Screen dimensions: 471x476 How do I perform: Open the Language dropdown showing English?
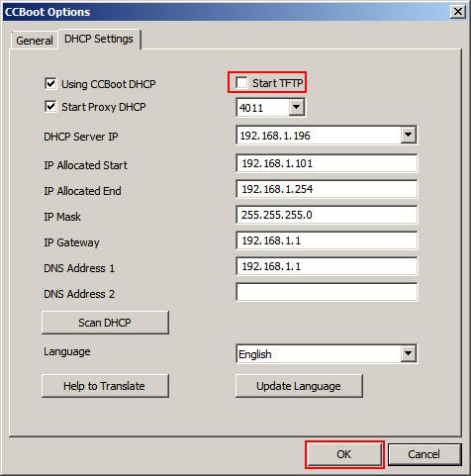tap(408, 353)
